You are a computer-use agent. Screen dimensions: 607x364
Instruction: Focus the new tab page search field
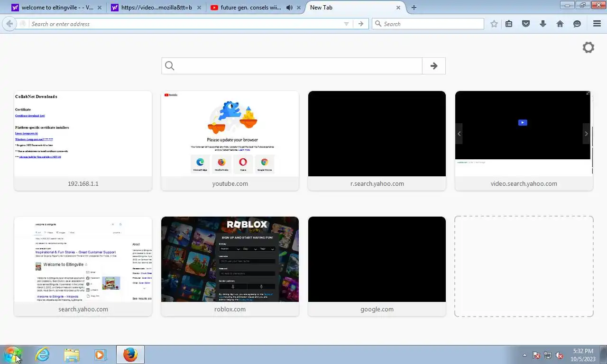(x=292, y=66)
